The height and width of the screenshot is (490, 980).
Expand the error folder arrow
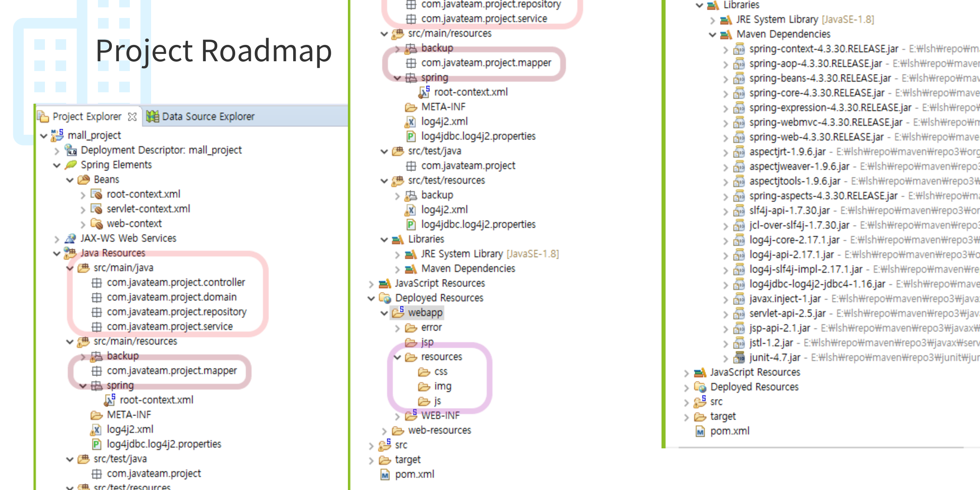[397, 328]
